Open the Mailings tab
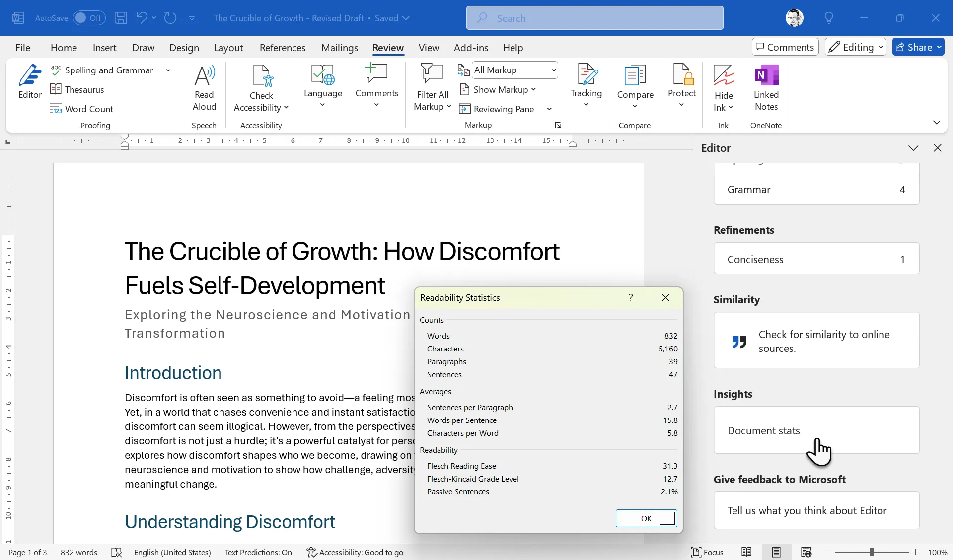Viewport: 953px width, 560px height. click(340, 47)
